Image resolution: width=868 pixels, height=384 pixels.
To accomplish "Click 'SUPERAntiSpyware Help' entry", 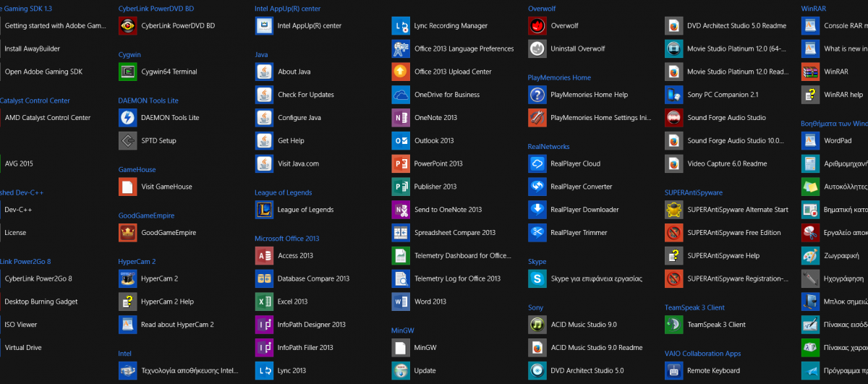I will 712,255.
